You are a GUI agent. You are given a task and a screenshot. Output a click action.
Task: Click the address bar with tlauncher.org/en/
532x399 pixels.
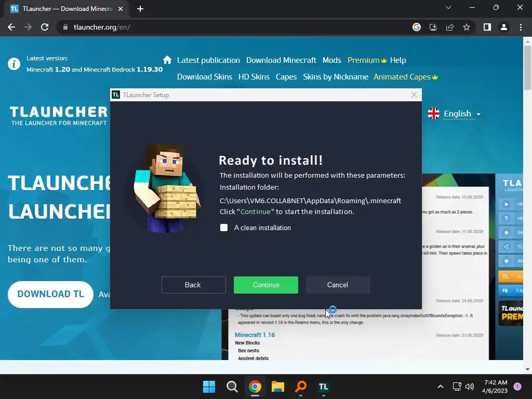coord(234,27)
